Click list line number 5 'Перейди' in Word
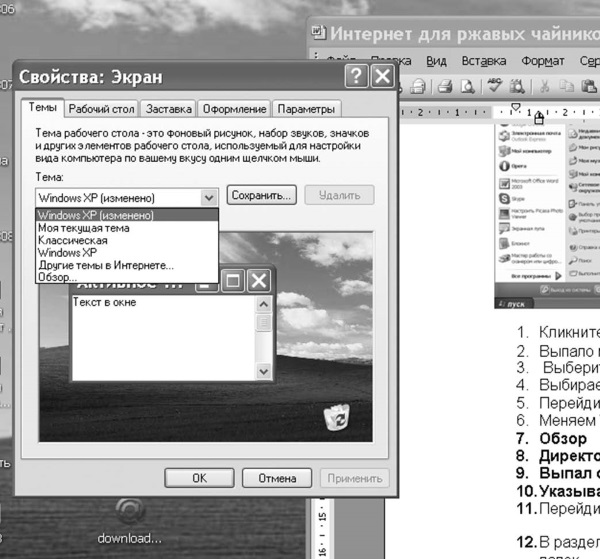Screen dimensions: 600x559 (x=558, y=403)
